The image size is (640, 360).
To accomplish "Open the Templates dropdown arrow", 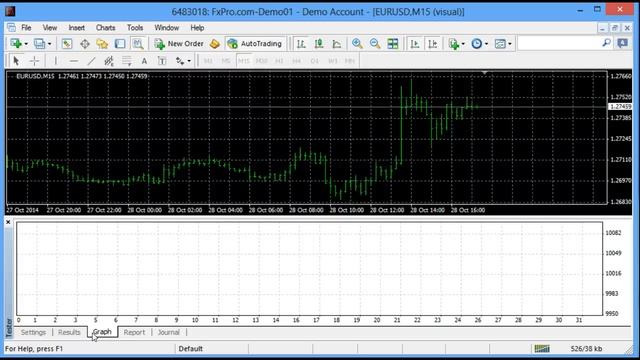I will tap(510, 44).
